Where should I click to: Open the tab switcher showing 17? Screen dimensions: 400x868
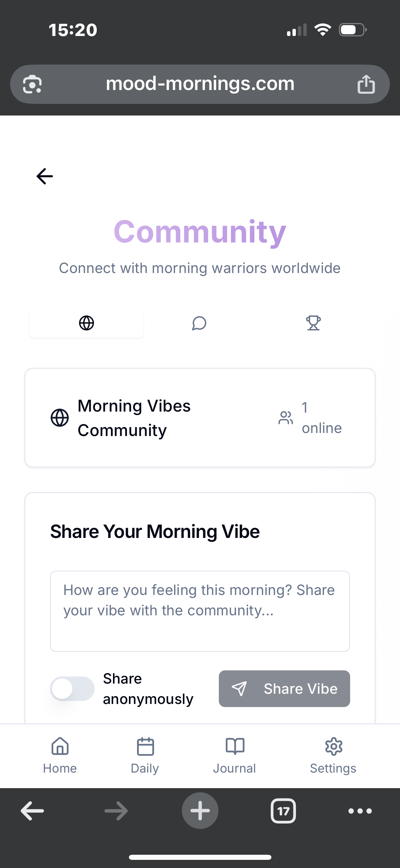click(x=283, y=811)
